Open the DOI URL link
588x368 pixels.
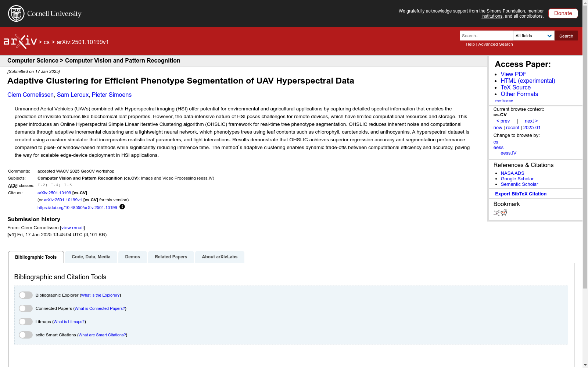77,208
